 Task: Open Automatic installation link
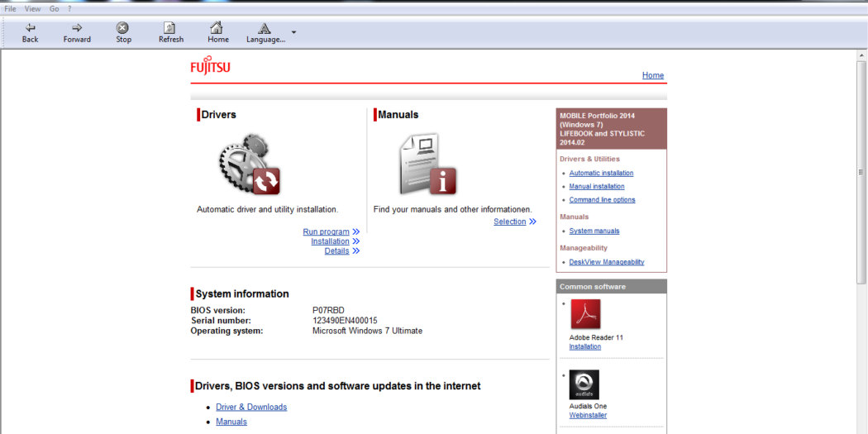pos(601,174)
